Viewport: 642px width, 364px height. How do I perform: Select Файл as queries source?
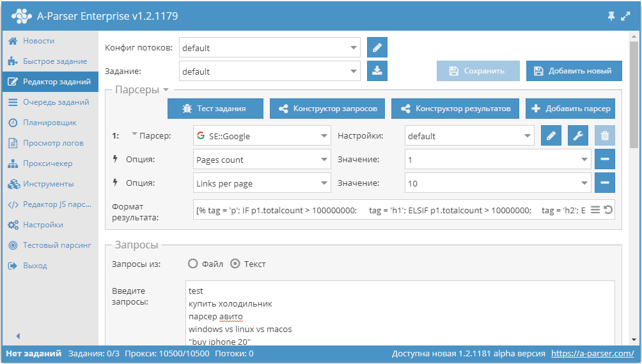[x=193, y=264]
